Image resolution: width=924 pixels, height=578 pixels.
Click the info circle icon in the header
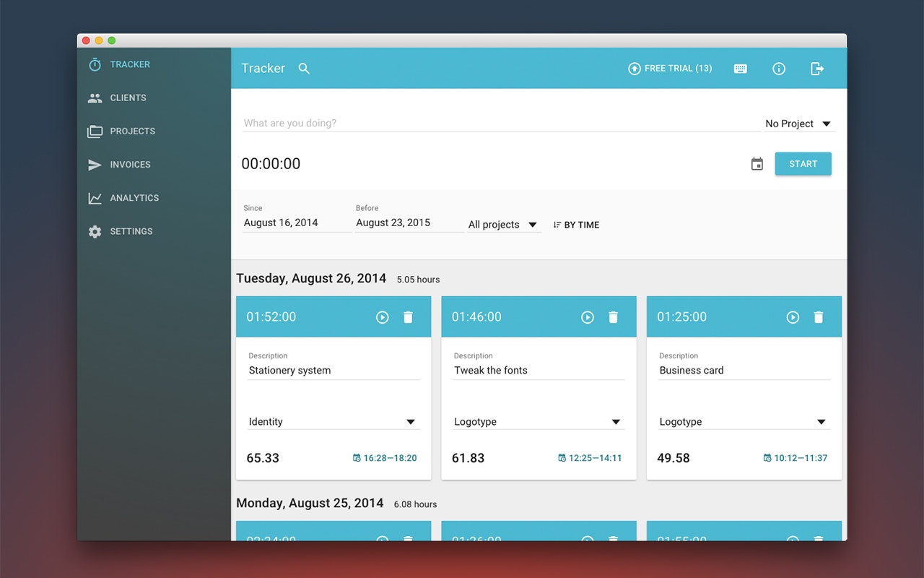(x=779, y=69)
